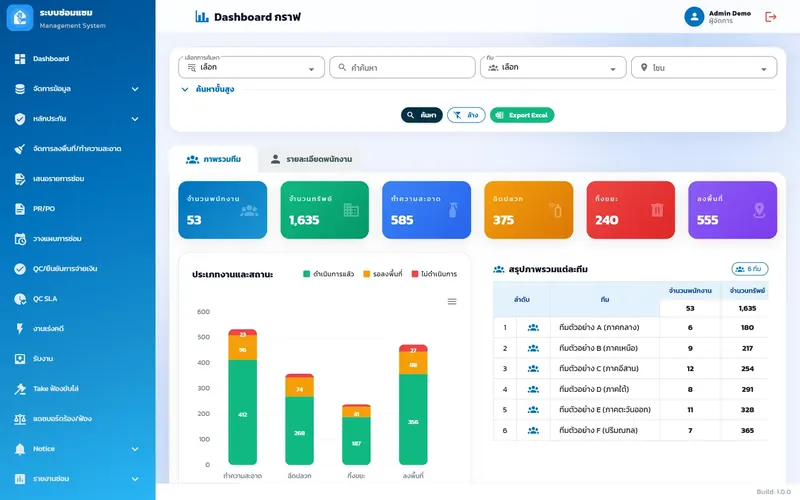Select ทีมตัวอย่าง B (ภาคเหนือ) row text

pyautogui.click(x=598, y=348)
